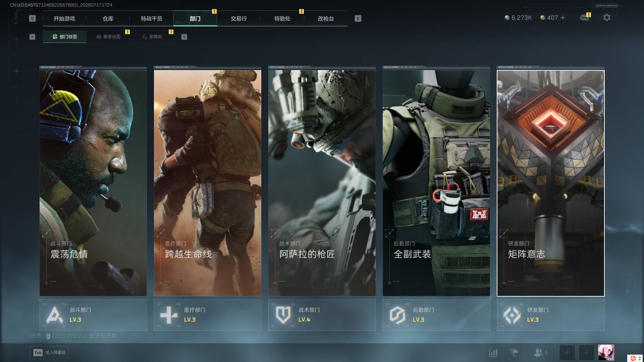Switch to the 仓库 tab

point(108,19)
